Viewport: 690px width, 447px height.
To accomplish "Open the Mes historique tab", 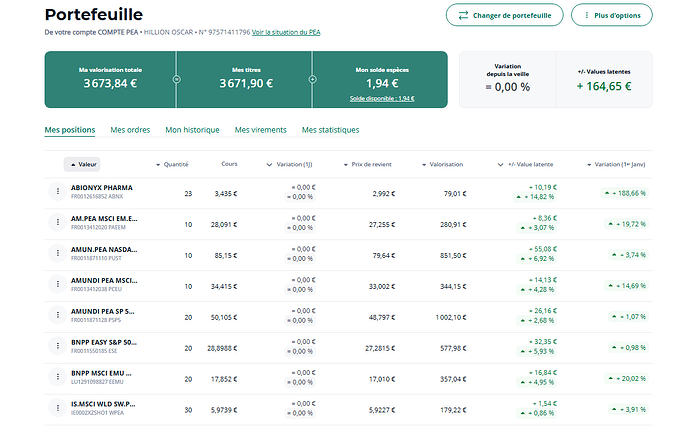I will (192, 130).
